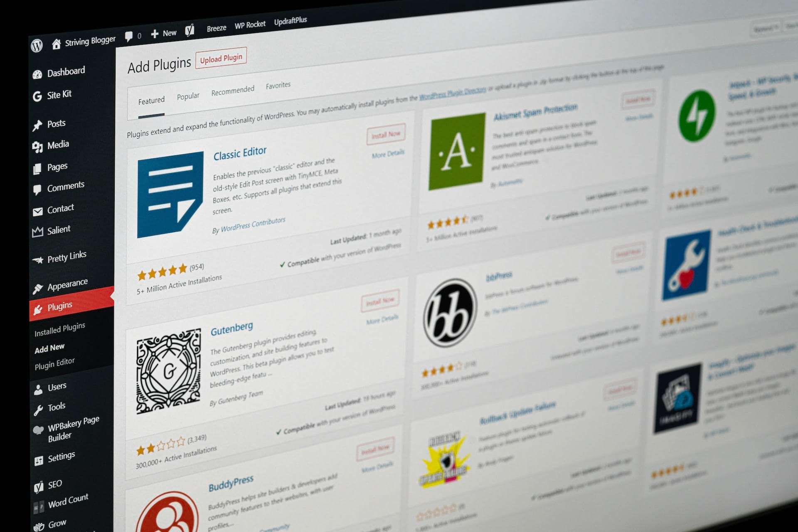Click the Users menu icon

click(x=37, y=387)
